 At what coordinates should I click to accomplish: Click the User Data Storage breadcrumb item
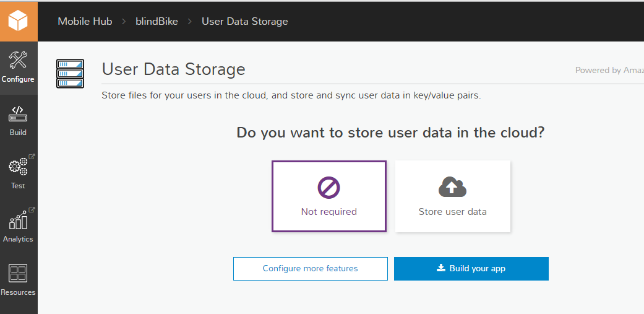244,21
